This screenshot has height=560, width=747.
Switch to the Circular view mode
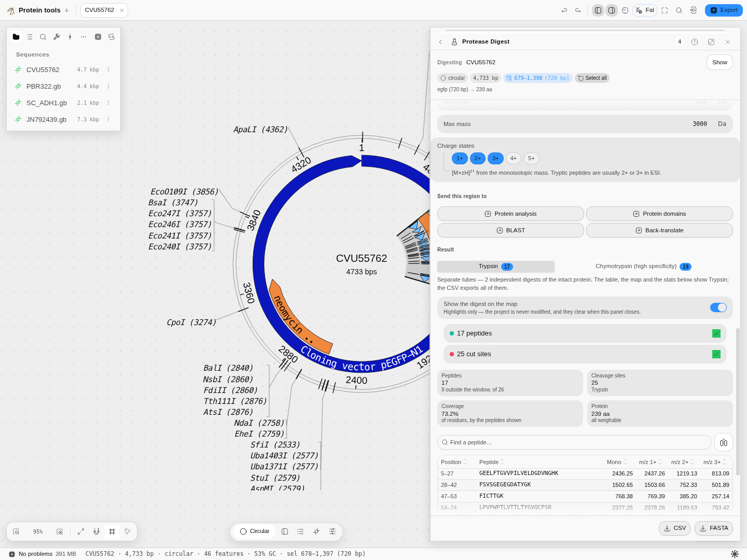tap(254, 531)
